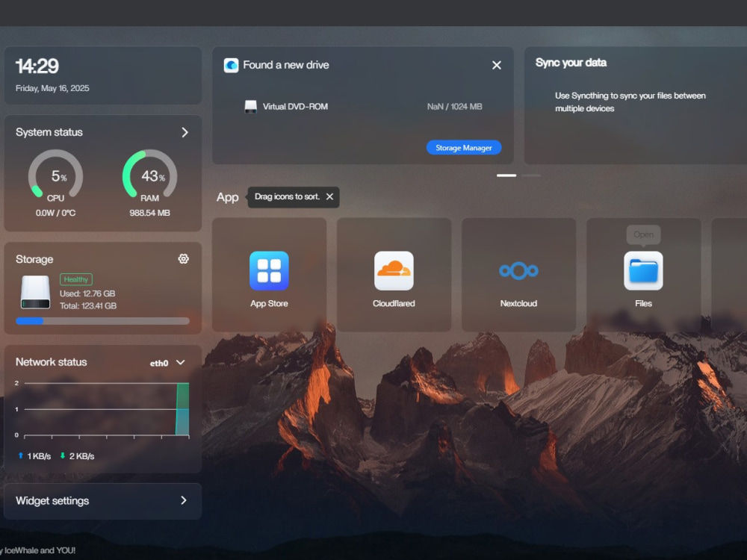The image size is (747, 560).
Task: Open the App Store icon
Action: [x=269, y=270]
